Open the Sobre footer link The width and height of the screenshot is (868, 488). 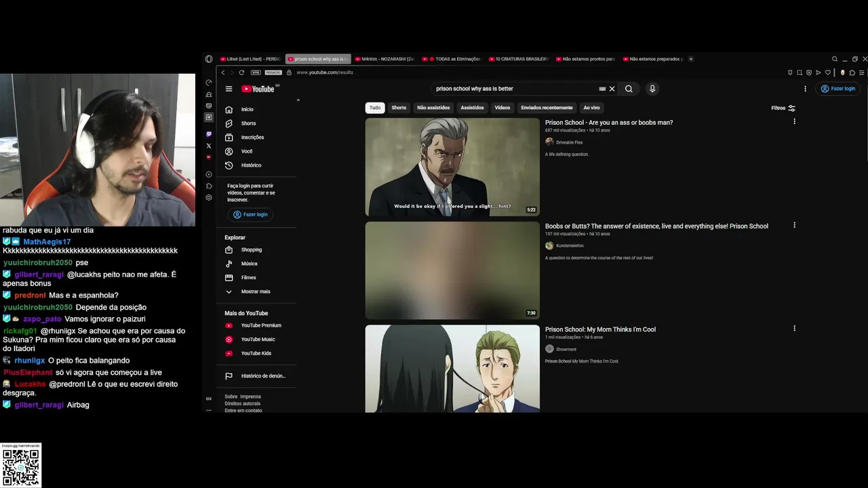231,396
